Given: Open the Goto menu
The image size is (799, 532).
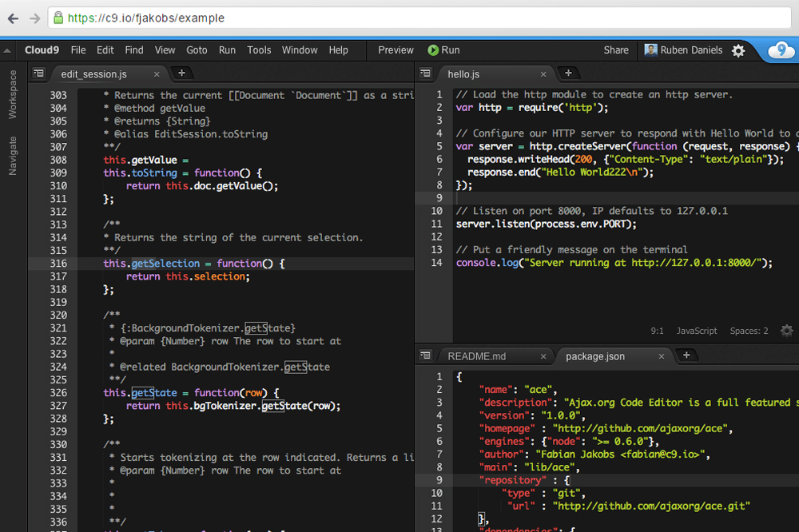Looking at the screenshot, I should (197, 50).
